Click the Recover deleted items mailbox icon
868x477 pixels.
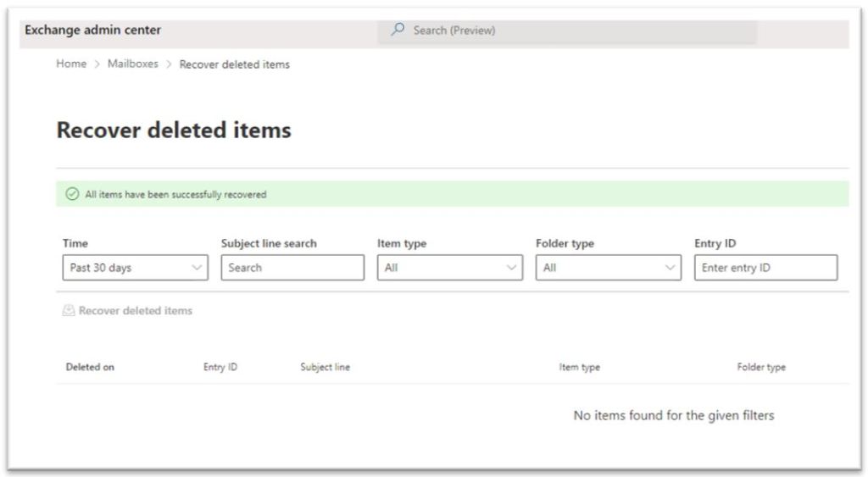pos(69,310)
